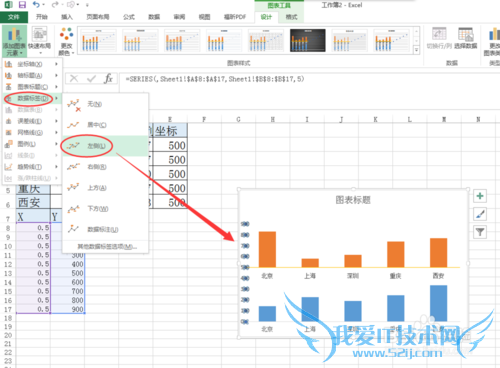Switch to the Data (数据) tab
The image size is (500, 368).
tap(154, 17)
